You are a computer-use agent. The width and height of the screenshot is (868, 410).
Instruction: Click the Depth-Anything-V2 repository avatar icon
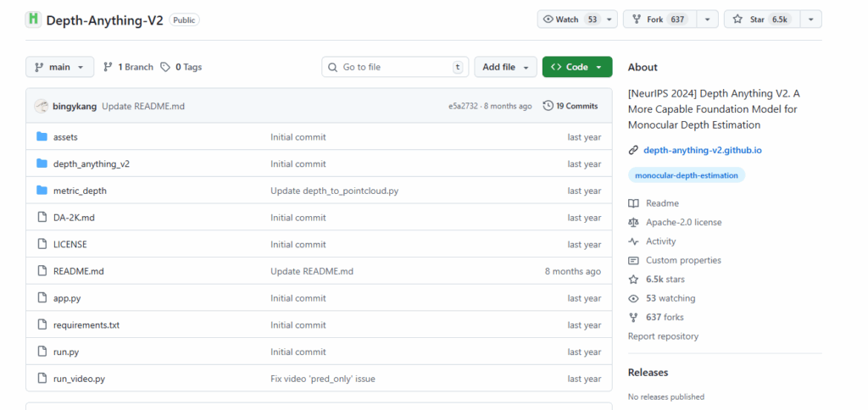click(x=33, y=19)
